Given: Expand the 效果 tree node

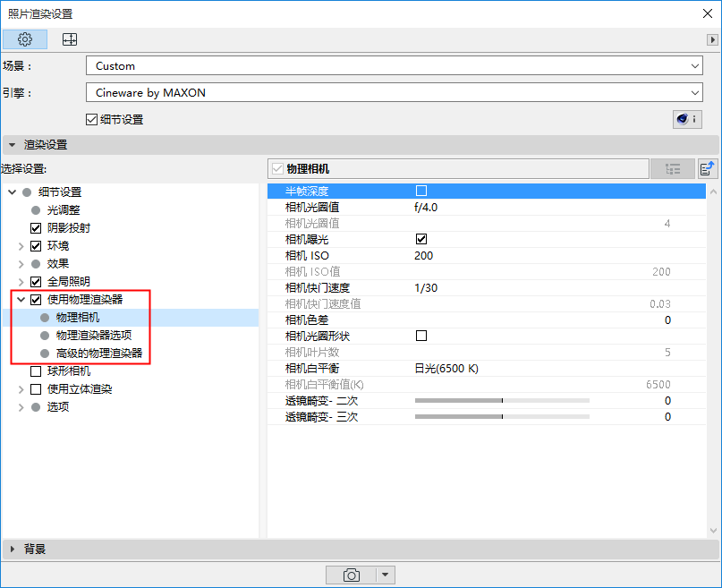Looking at the screenshot, I should (21, 264).
